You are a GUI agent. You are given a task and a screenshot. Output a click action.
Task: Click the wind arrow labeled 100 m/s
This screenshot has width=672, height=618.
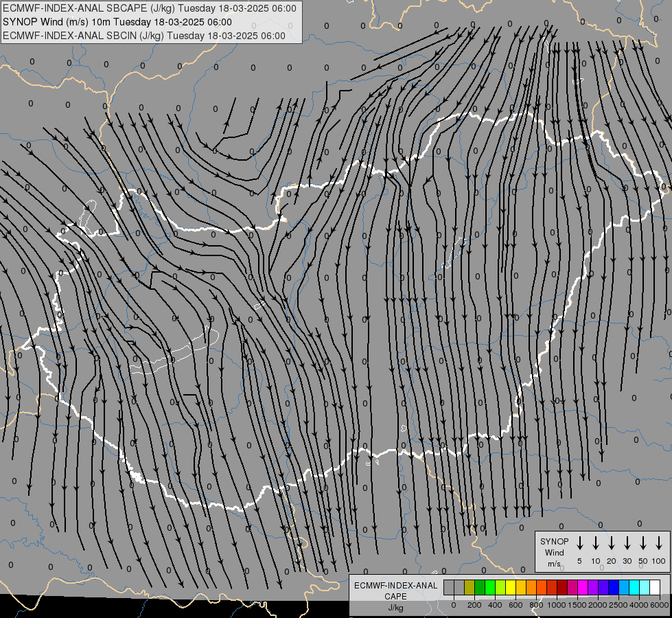659,543
